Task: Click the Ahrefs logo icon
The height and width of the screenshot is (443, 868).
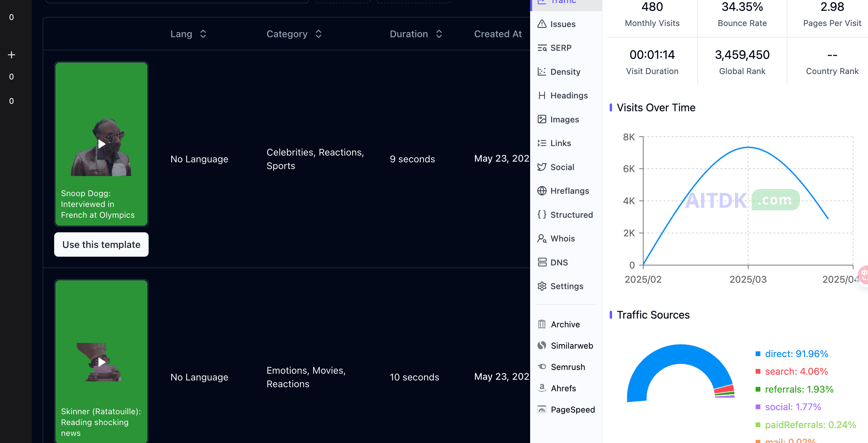Action: pyautogui.click(x=542, y=388)
